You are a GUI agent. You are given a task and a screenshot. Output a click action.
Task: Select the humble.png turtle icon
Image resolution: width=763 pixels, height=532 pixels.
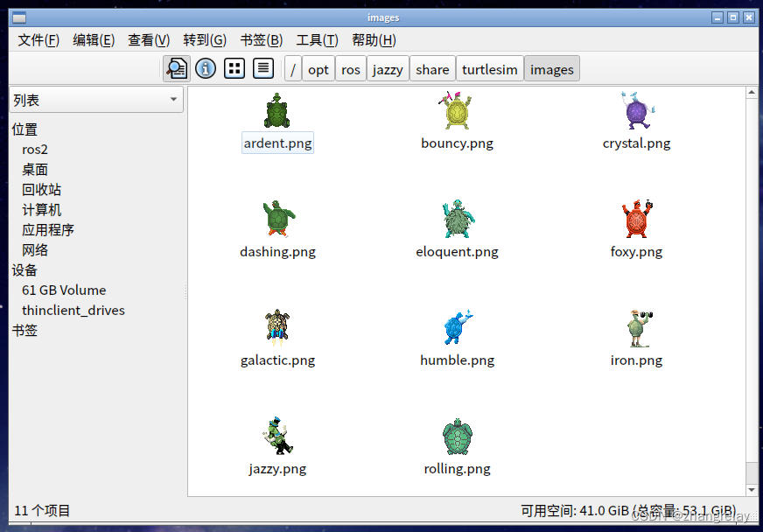coord(458,327)
